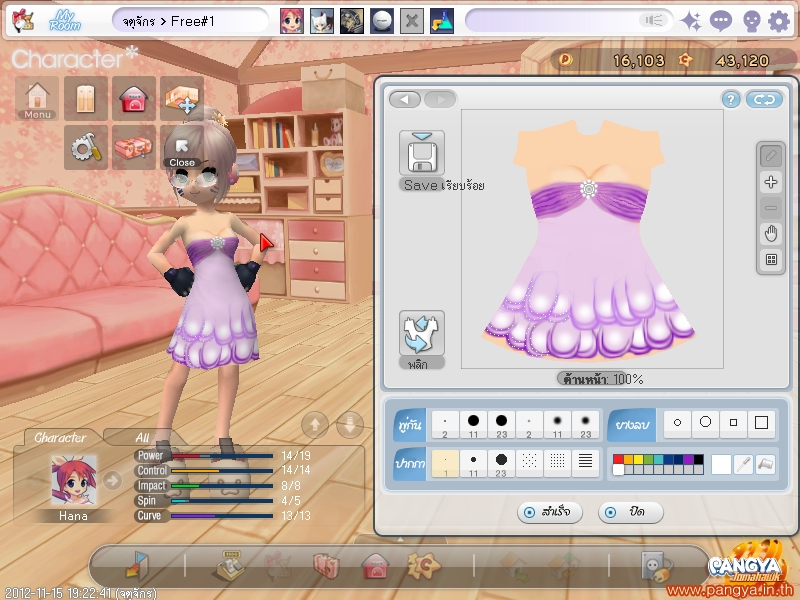
Task: Click the flask potion item icon
Action: (442, 21)
